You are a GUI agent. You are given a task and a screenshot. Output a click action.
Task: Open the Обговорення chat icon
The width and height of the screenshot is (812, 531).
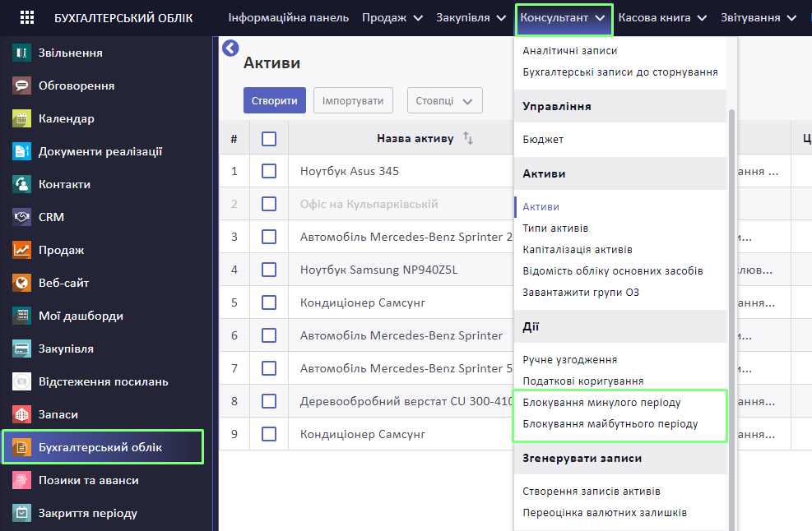(x=21, y=85)
